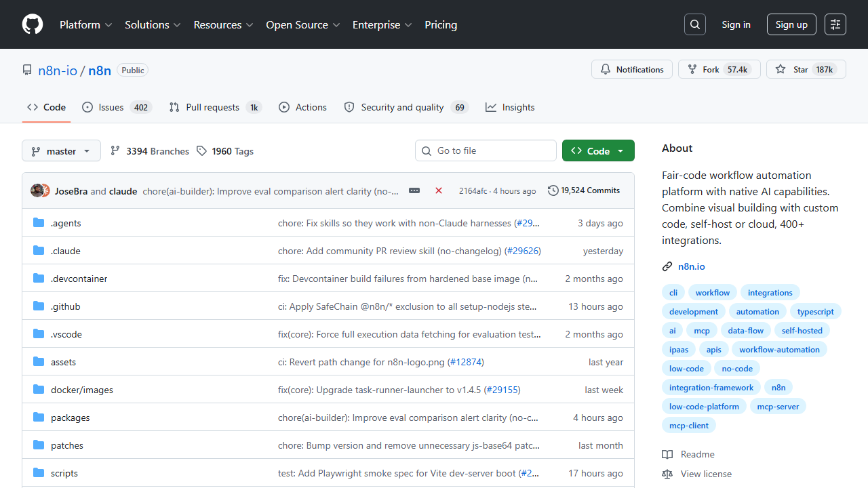The height and width of the screenshot is (488, 868).
Task: Switch to the Issues tab
Action: 117,107
